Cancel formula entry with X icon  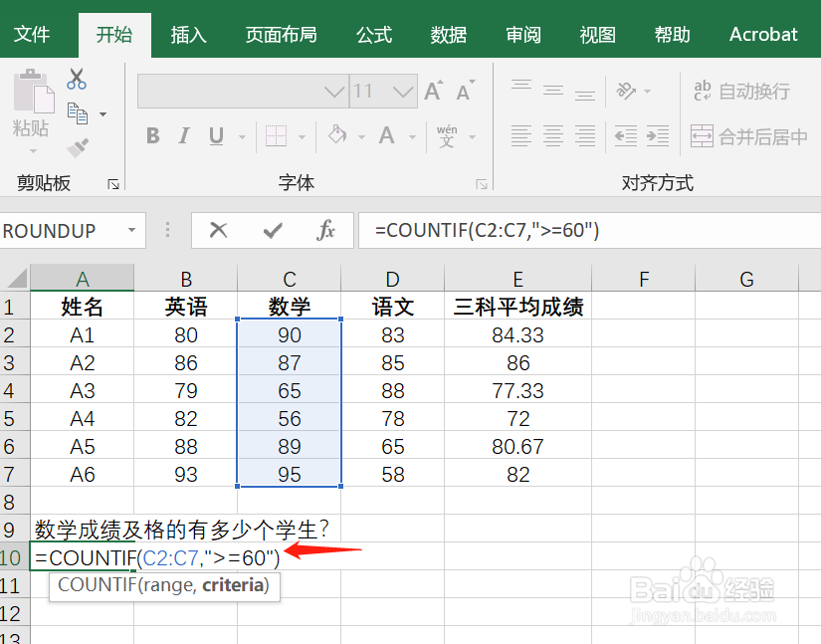(218, 230)
